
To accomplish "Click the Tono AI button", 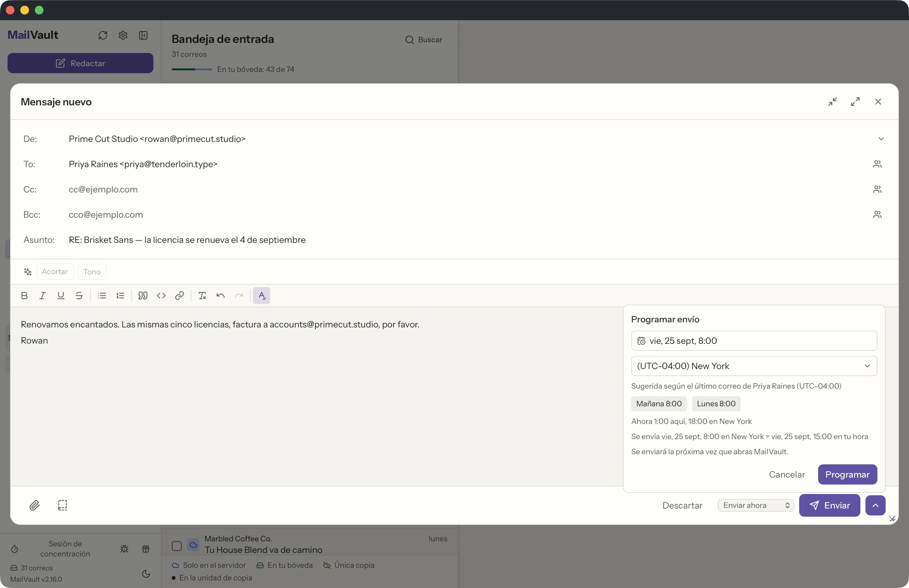I will click(x=92, y=272).
